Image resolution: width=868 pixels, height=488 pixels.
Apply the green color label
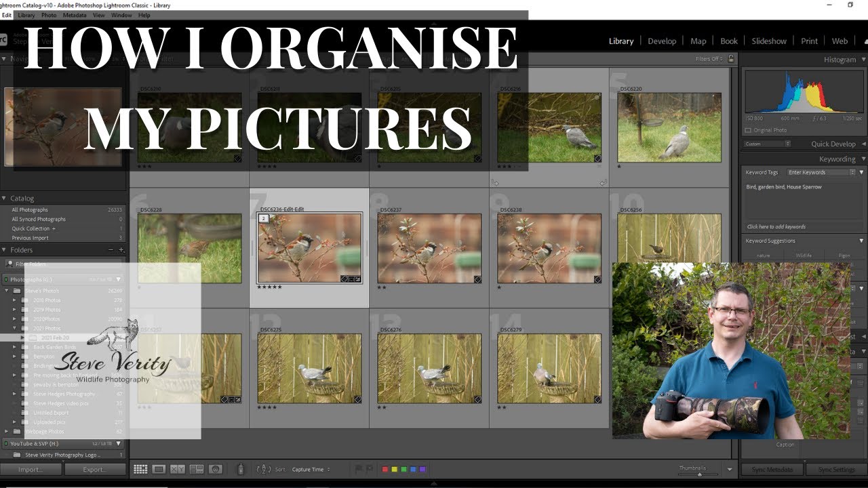click(x=404, y=469)
